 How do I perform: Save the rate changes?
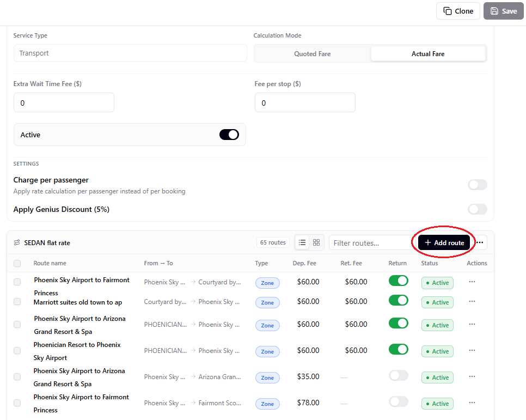(503, 11)
